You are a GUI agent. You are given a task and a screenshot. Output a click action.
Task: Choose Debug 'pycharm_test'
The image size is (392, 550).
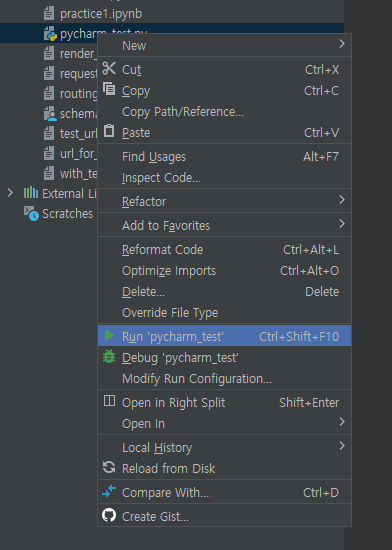click(x=224, y=357)
